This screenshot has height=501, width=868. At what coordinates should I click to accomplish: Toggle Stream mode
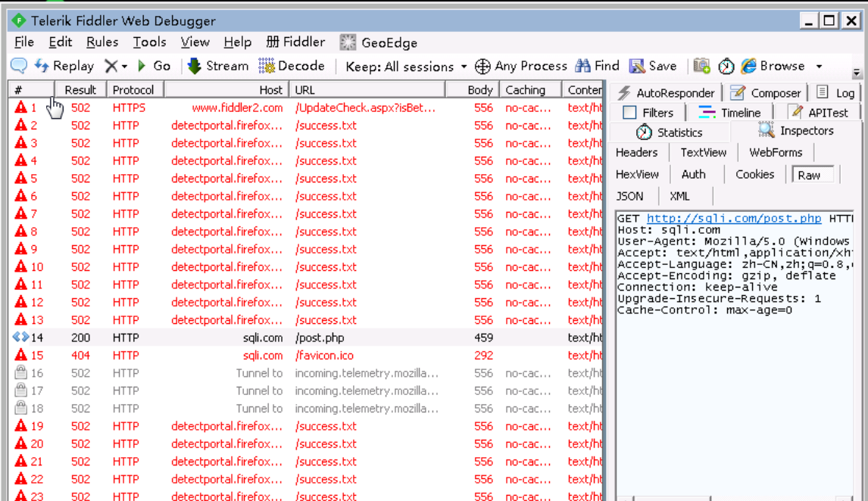[218, 66]
